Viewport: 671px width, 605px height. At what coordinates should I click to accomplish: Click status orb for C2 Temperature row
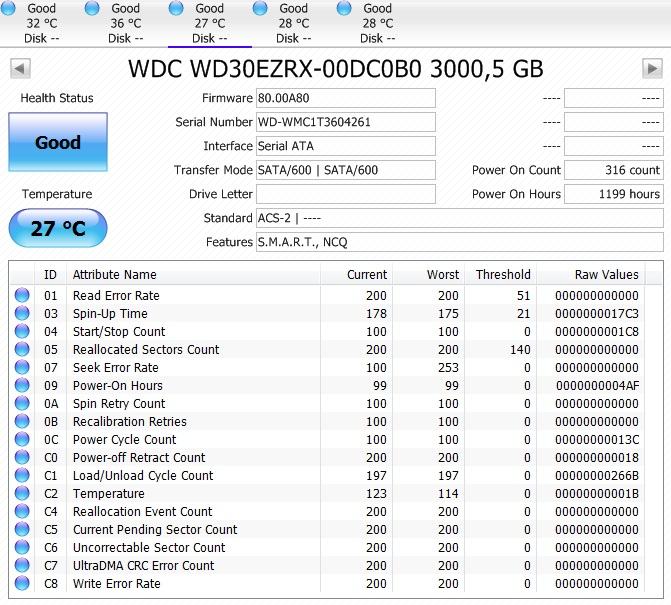point(22,492)
